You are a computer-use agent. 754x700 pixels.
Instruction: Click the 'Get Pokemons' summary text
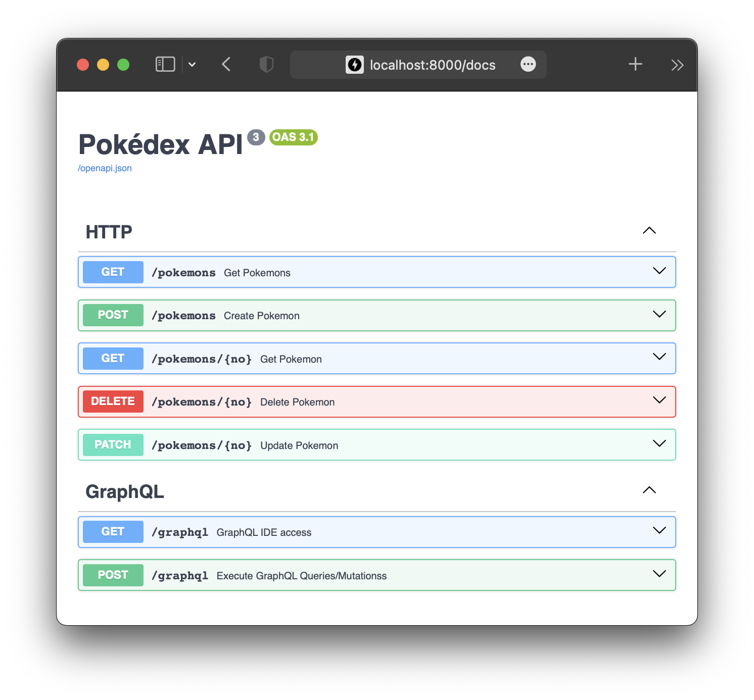click(x=257, y=273)
